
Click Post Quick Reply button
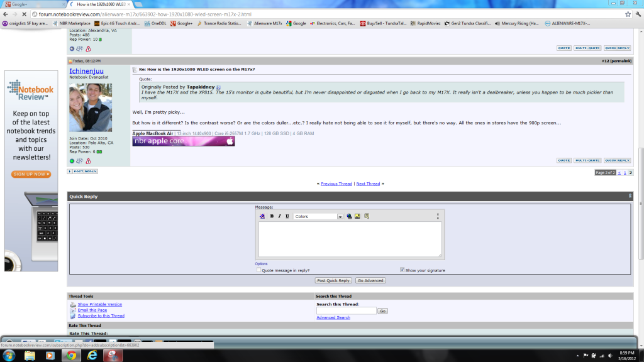333,281
